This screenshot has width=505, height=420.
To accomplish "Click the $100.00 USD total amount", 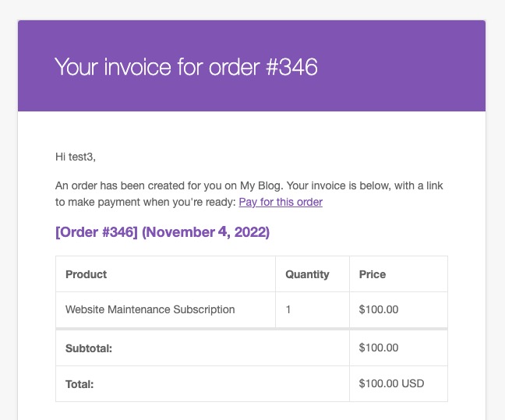I will [x=391, y=384].
